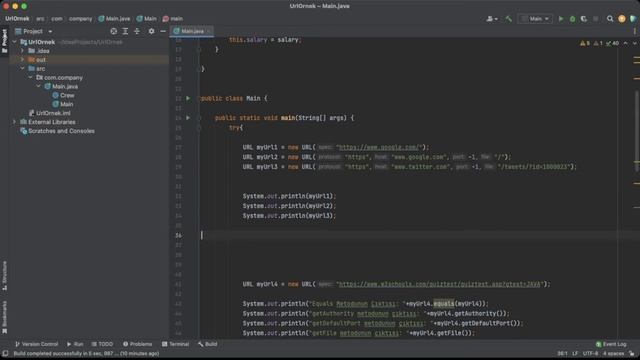The width and height of the screenshot is (640, 360).
Task: Click UrlOrnek breadcrumb in navigation bar
Action: pos(17,19)
